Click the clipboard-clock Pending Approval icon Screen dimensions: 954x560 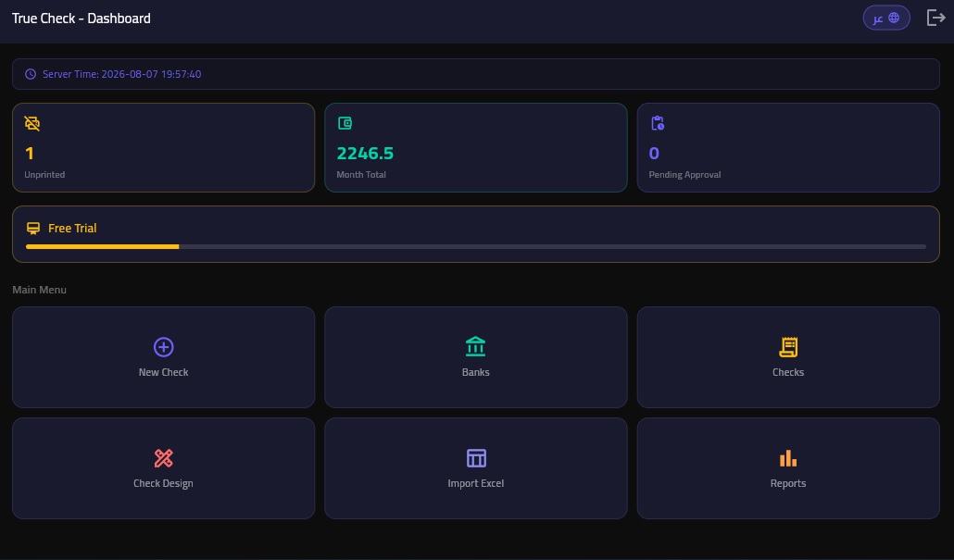(657, 123)
